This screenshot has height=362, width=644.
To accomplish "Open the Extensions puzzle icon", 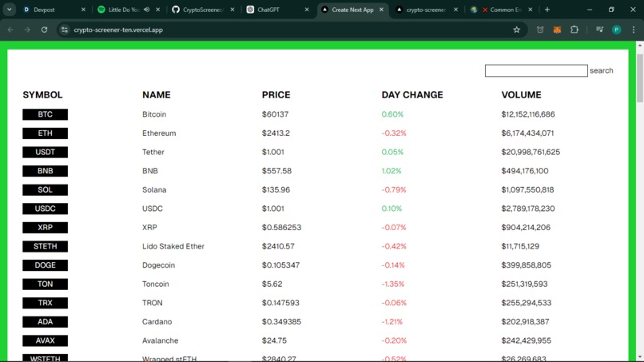I will point(574,30).
